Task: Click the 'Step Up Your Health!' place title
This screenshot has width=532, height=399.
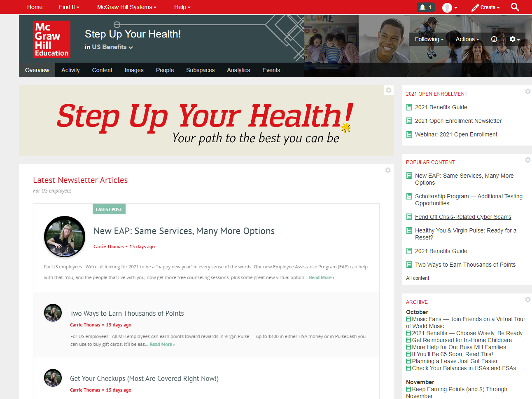Action: (x=133, y=34)
